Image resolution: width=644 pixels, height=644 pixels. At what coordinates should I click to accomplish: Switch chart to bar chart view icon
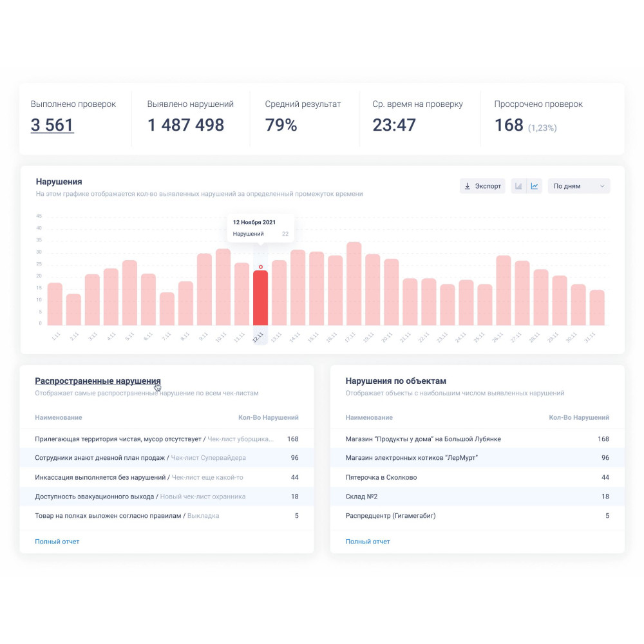click(518, 186)
